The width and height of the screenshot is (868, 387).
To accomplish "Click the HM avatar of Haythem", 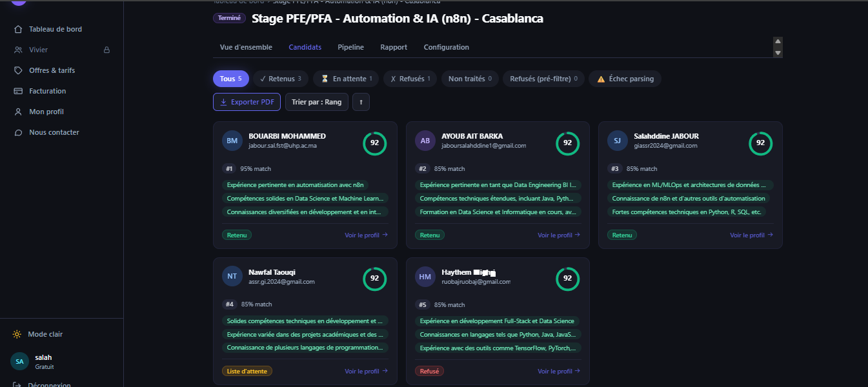I will pos(425,277).
